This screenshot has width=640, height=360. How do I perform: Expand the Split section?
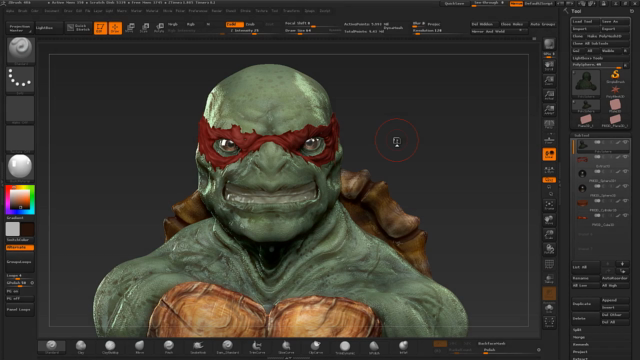point(577,330)
